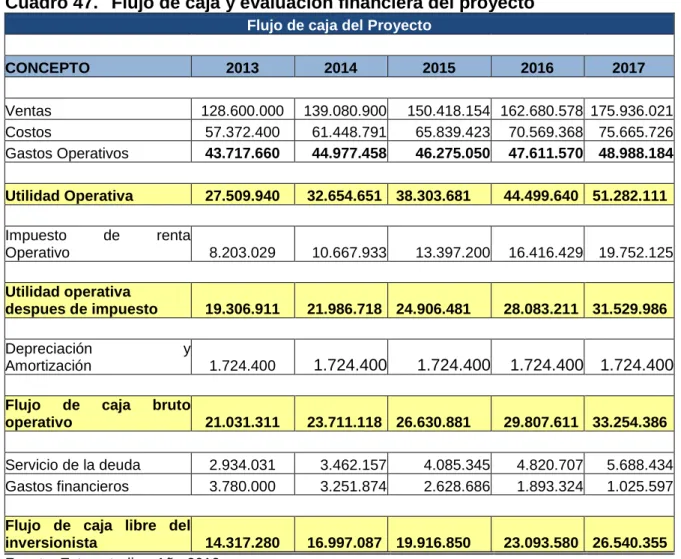Select Gastos financieros value 3.780.000
Image resolution: width=681 pixels, height=559 pixels.
(x=242, y=486)
